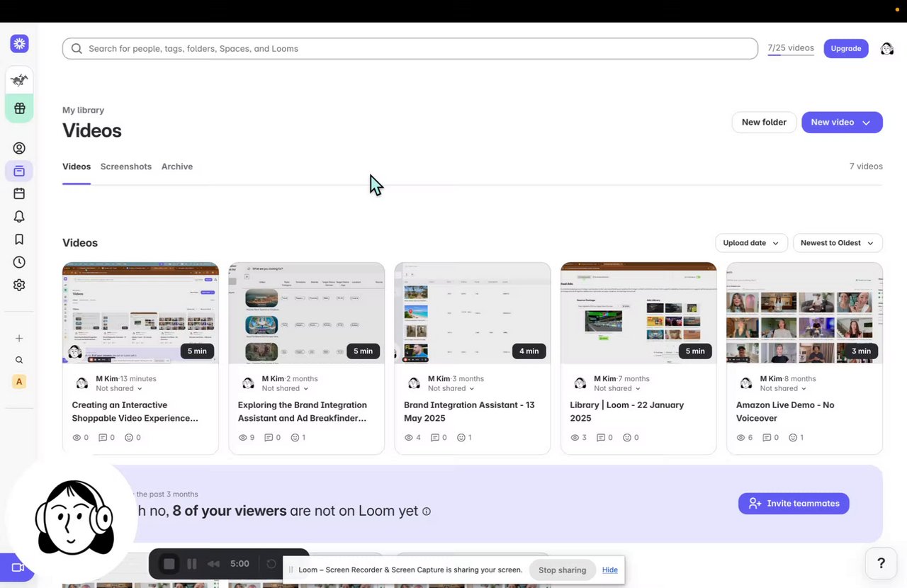Expand 'Not shared' on Amazon Live Demo card
The image size is (907, 588).
784,388
